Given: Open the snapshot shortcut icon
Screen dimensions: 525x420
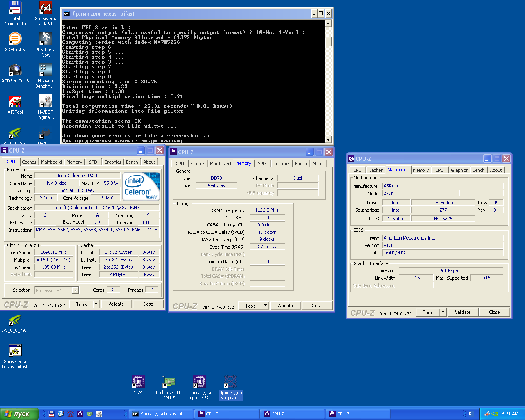Looking at the screenshot, I should (230, 388).
